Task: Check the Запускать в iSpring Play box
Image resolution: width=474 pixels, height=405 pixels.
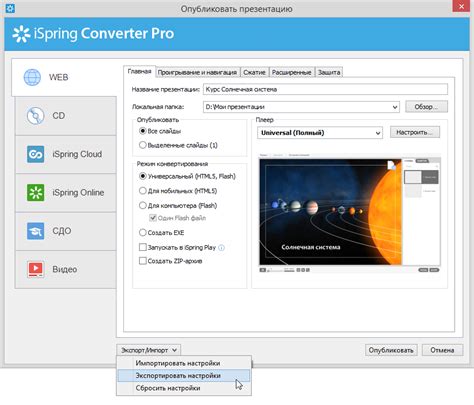Action: point(143,247)
